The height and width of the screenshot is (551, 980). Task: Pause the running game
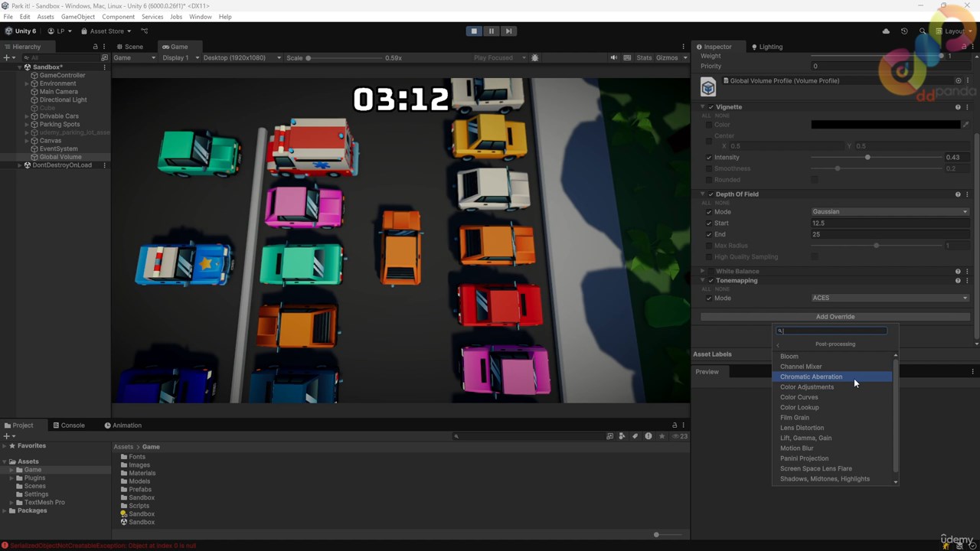point(492,31)
